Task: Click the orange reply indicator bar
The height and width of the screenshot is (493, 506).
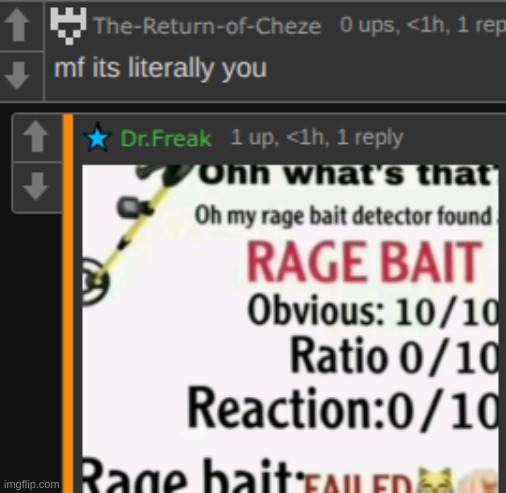Action: click(68, 303)
